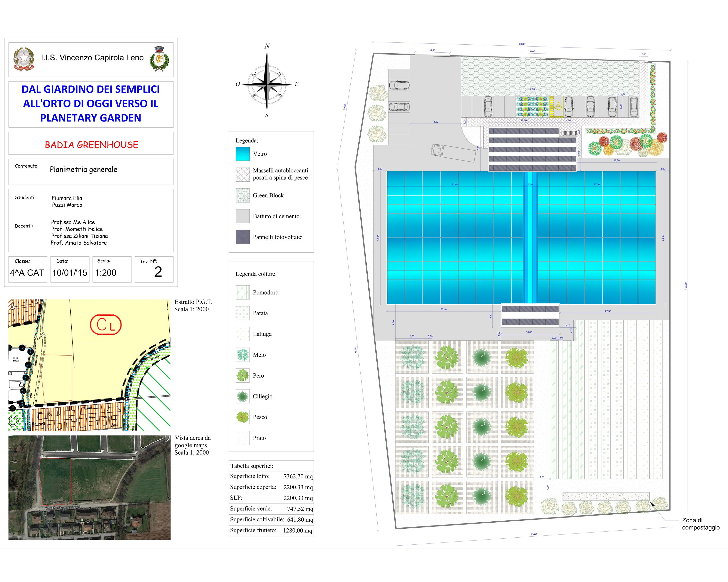Viewport: 728px width, 582px height.
Task: Click the P.G.T. zoning map extract
Action: tap(89, 365)
